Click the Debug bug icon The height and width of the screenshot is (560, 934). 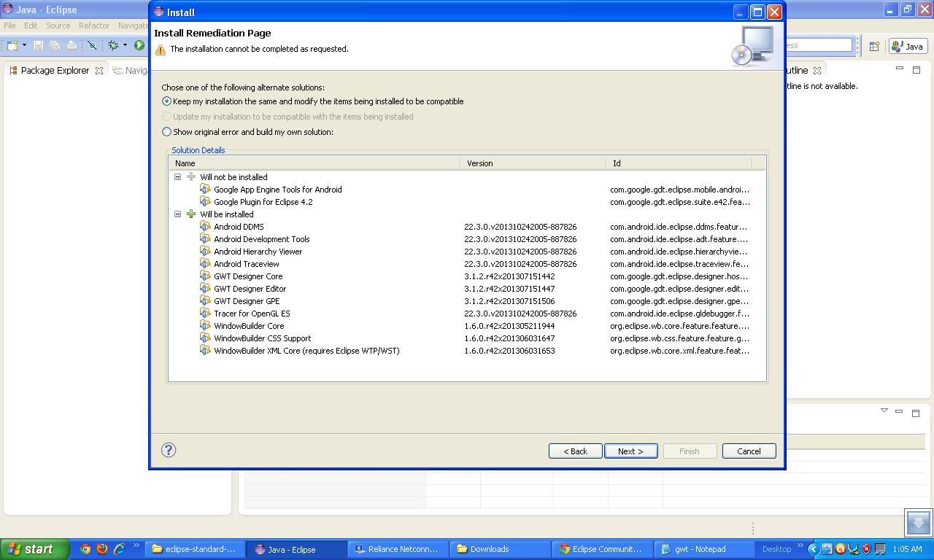[x=113, y=45]
